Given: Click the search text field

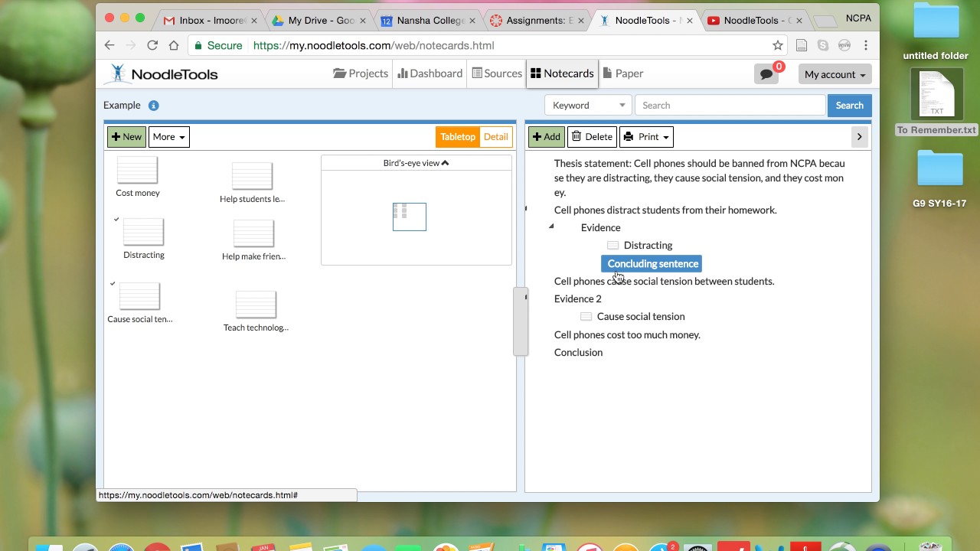Looking at the screenshot, I should click(730, 106).
